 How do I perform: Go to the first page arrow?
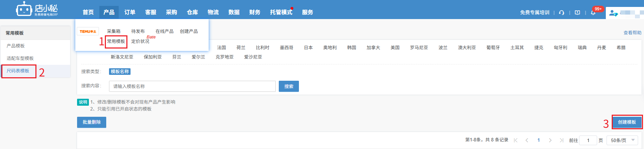tap(516, 140)
